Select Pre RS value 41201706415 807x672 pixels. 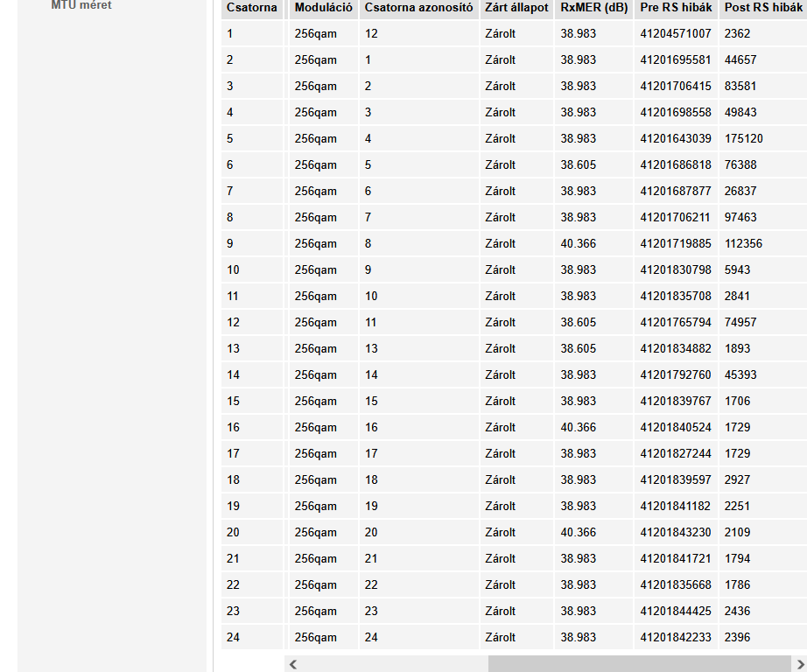click(x=675, y=86)
